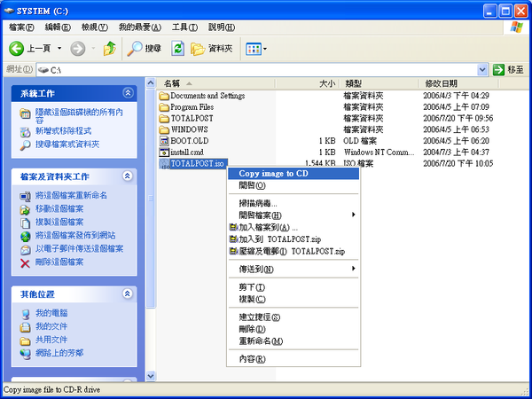532x399 pixels.
Task: Choose 開啟(O) in context menu
Action: [293, 185]
